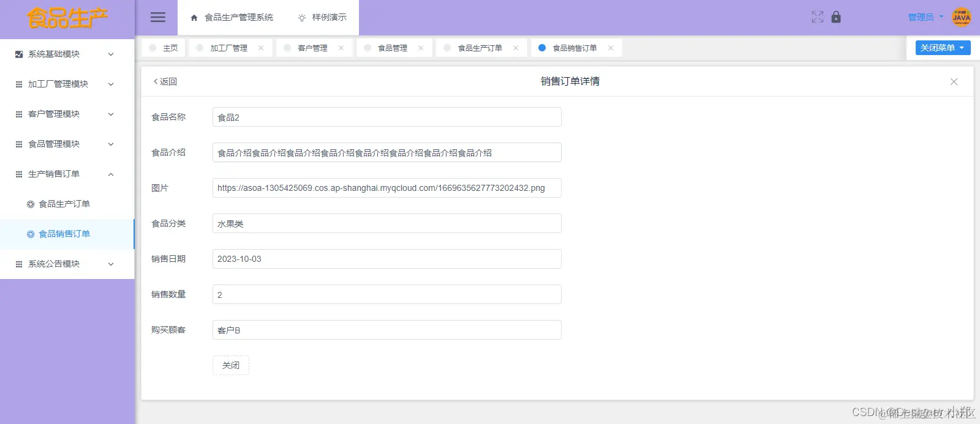Click the 食品管理模块 grid icon

[x=19, y=144]
